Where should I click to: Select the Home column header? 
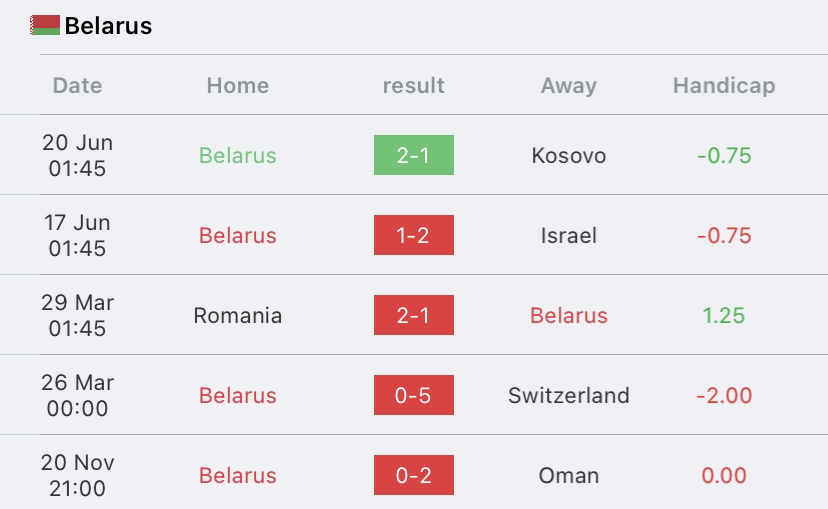(x=238, y=86)
